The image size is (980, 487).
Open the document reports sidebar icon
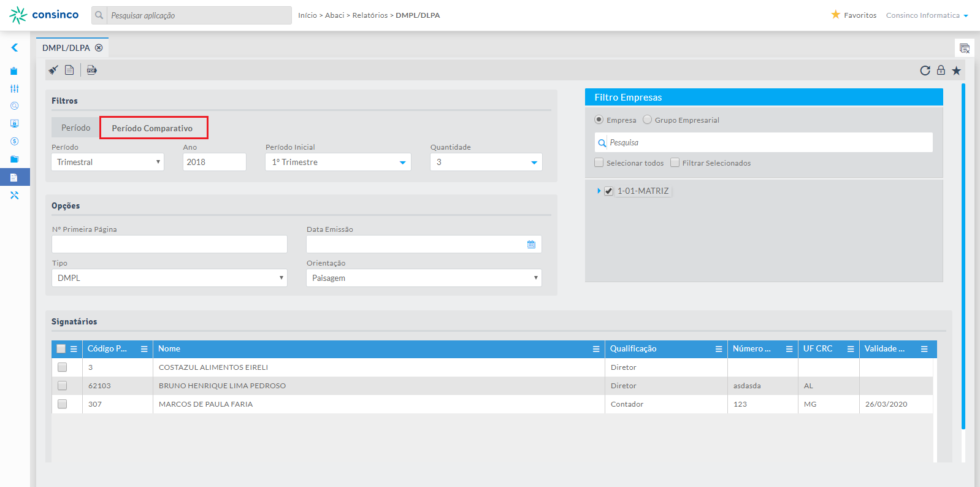click(x=14, y=177)
